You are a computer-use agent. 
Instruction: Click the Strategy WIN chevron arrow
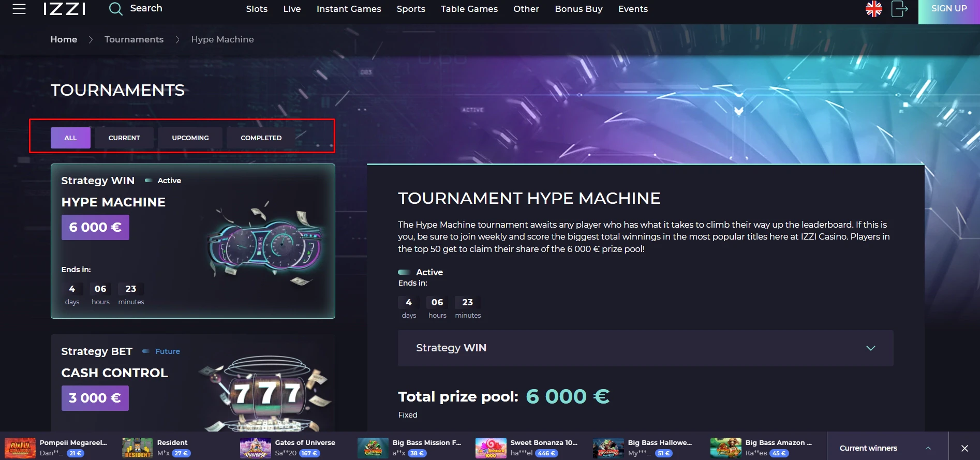point(871,348)
